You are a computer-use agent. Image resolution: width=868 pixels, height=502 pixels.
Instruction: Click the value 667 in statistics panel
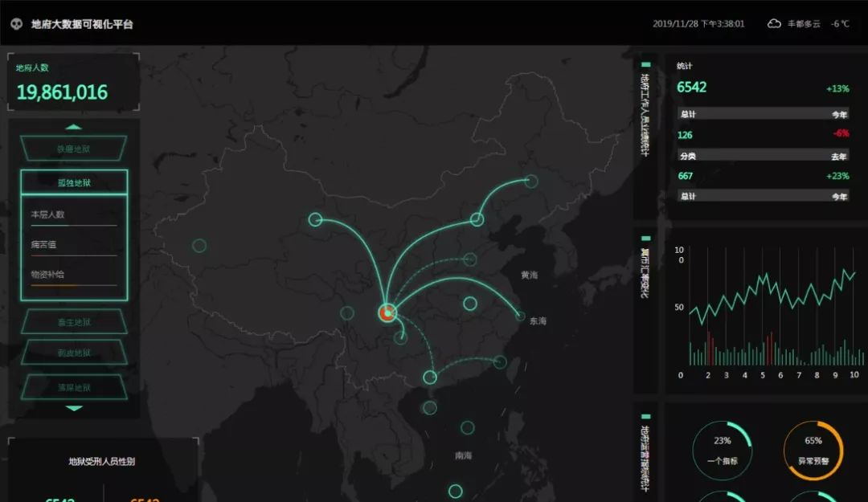pos(686,176)
